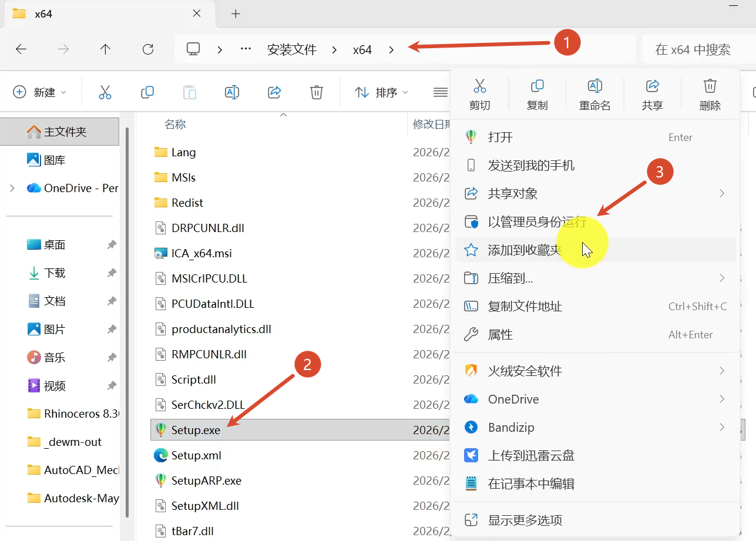Image resolution: width=756 pixels, height=541 pixels.
Task: Select 复制文件地址 menu entry
Action: [594, 307]
